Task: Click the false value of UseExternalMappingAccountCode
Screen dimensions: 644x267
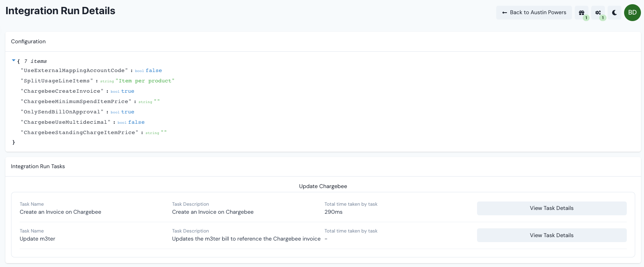Action: pyautogui.click(x=154, y=70)
